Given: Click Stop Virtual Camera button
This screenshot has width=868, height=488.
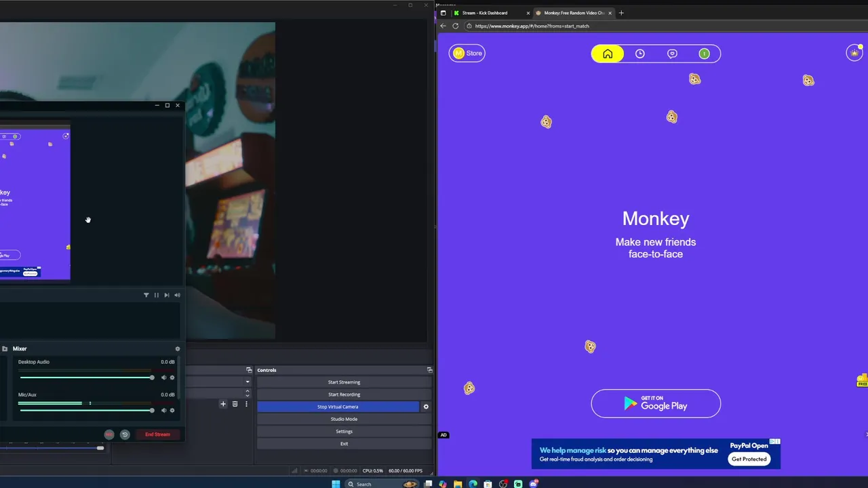Looking at the screenshot, I should point(338,407).
